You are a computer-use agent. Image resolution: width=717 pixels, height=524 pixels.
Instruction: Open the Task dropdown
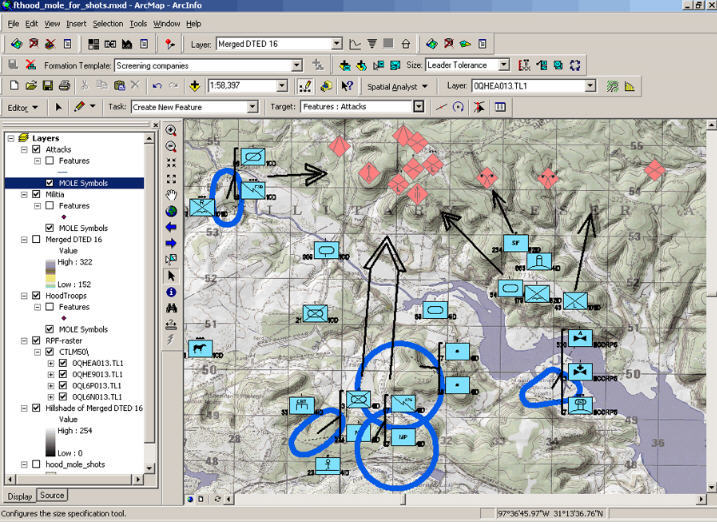[252, 107]
